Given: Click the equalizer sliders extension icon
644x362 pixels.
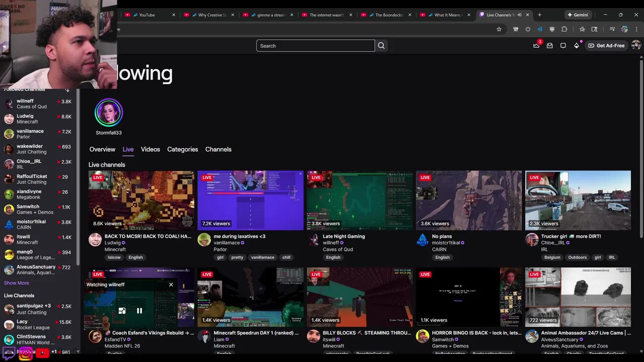Looking at the screenshot, I should pyautogui.click(x=516, y=29).
